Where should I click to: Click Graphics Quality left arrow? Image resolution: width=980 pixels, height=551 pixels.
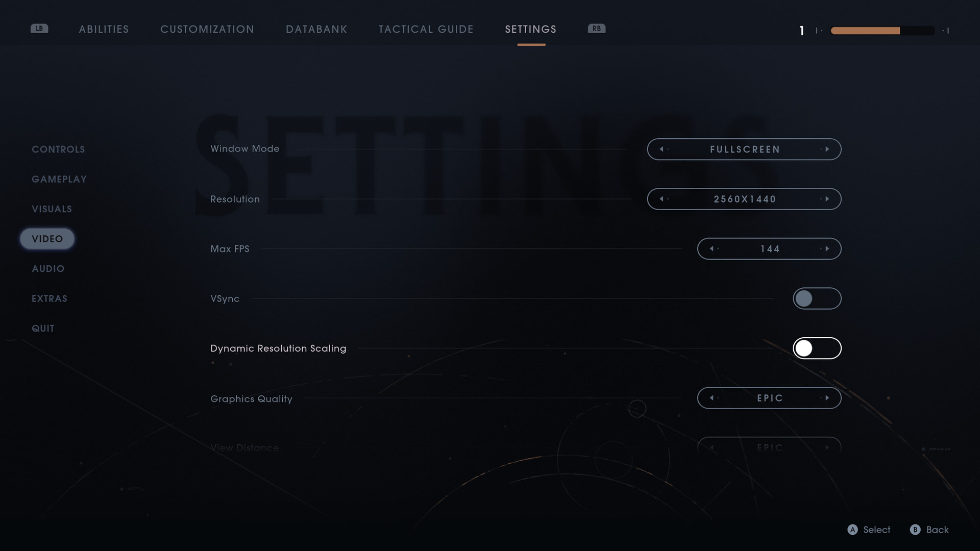pos(712,398)
